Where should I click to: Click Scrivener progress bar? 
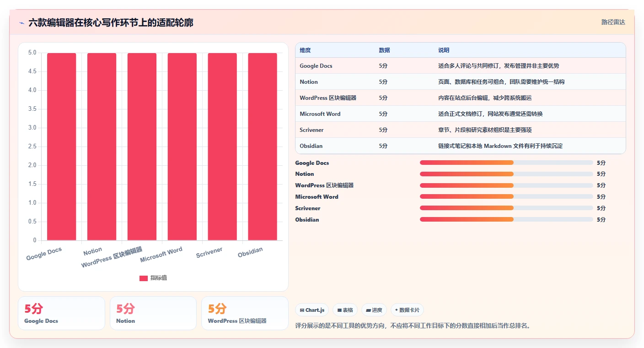(506, 208)
